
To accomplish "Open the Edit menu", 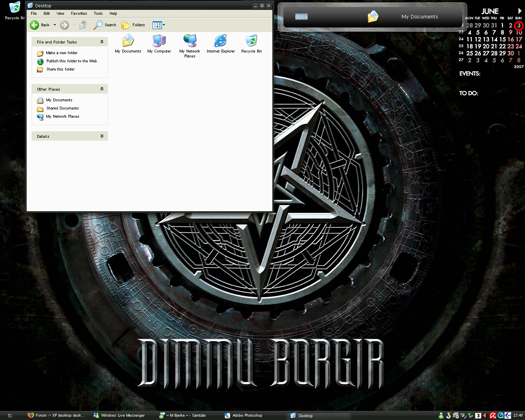I will pyautogui.click(x=47, y=14).
